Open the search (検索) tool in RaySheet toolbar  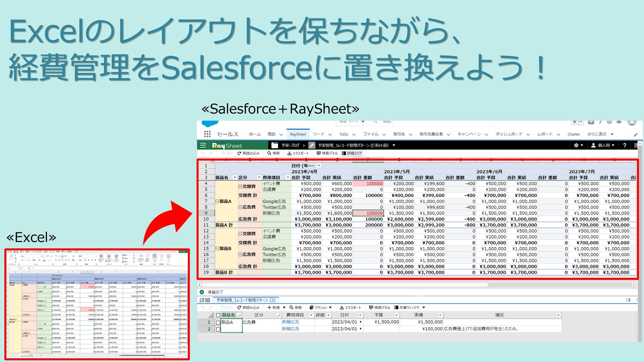(269, 153)
